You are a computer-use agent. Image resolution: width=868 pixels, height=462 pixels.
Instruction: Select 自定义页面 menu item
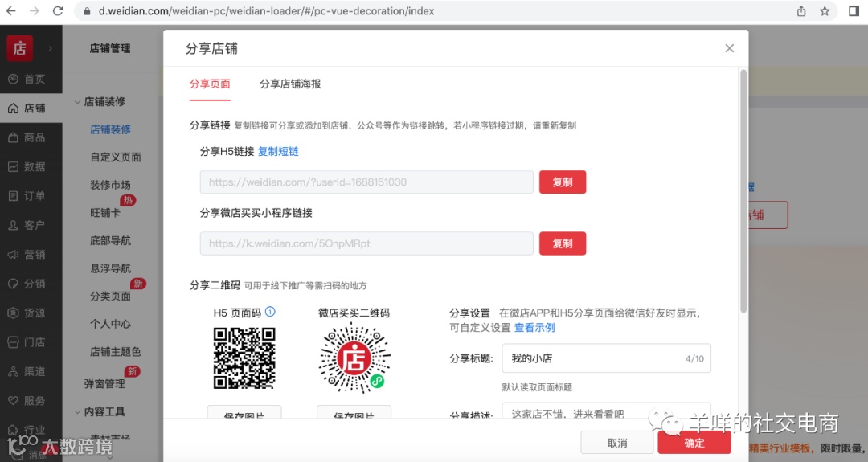point(116,157)
